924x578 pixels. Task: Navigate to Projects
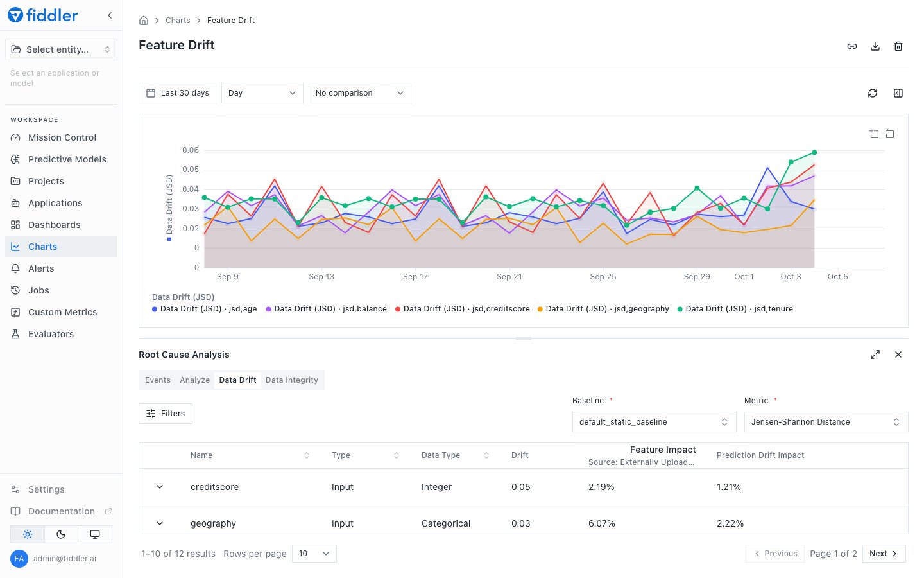point(61,181)
